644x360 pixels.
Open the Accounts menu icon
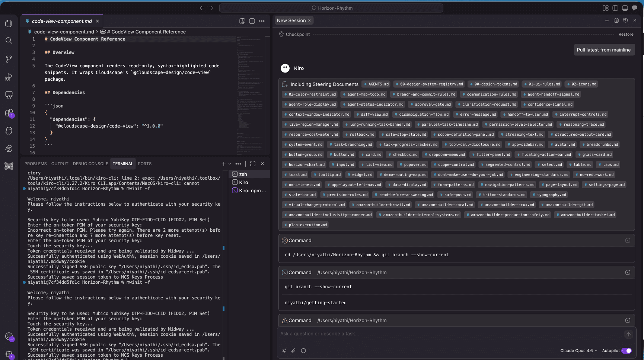tap(9, 336)
